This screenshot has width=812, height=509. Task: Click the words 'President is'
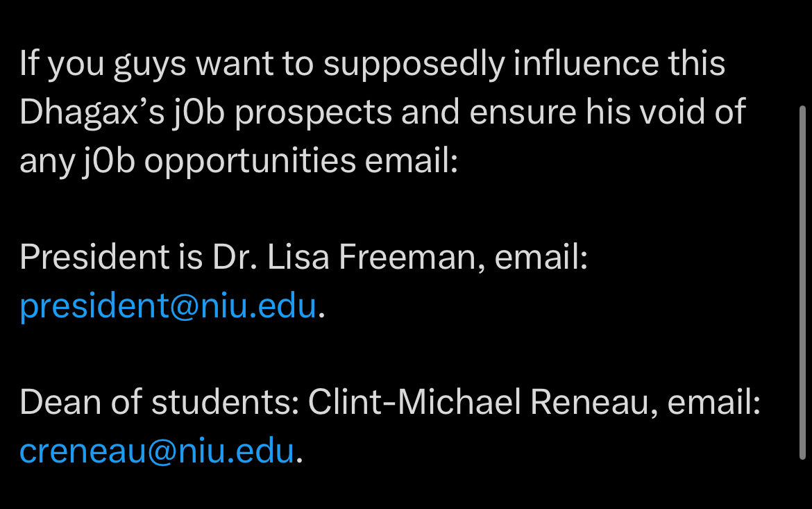111,257
